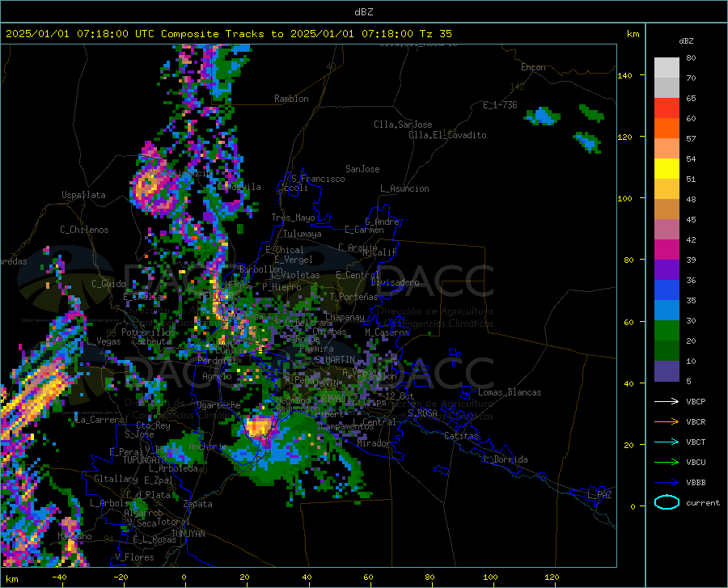Click the Tres_Mayo map label
Screen dimensions: 728x588
coord(293,218)
